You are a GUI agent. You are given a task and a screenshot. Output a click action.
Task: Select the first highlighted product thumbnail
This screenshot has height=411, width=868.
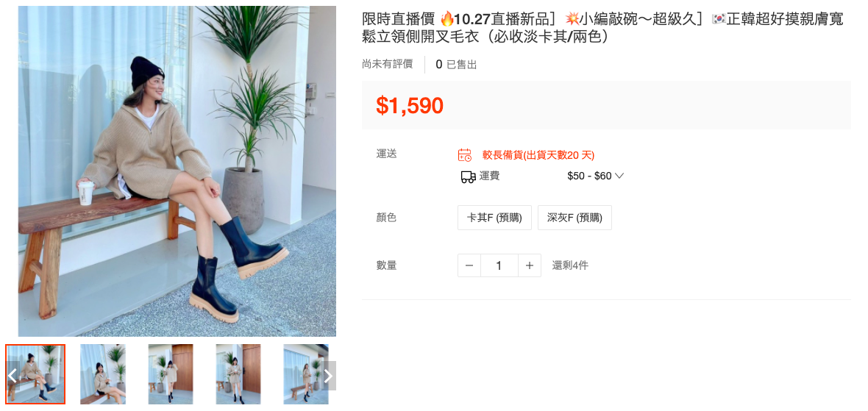(35, 374)
